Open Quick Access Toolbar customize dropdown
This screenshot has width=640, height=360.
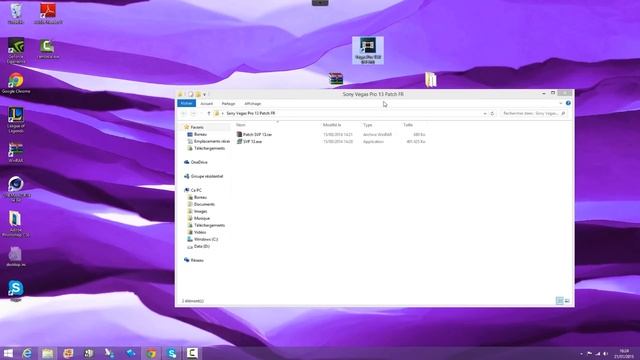tap(204, 94)
